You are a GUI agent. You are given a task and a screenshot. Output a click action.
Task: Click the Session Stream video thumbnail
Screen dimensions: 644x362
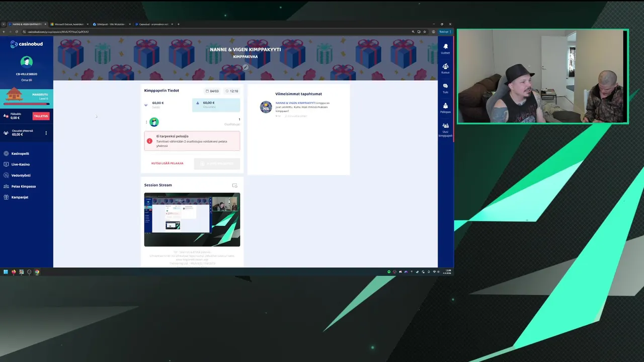click(x=192, y=220)
